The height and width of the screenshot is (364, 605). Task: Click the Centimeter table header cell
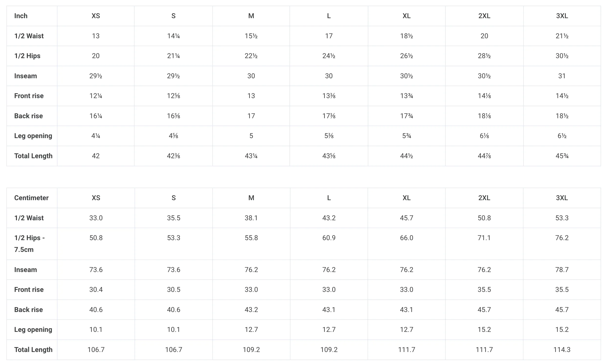pyautogui.click(x=31, y=198)
